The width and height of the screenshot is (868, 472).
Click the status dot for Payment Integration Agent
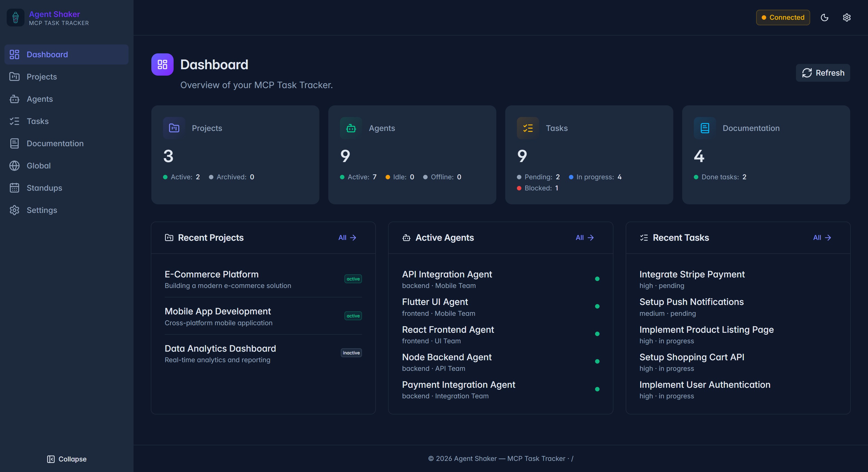point(597,389)
